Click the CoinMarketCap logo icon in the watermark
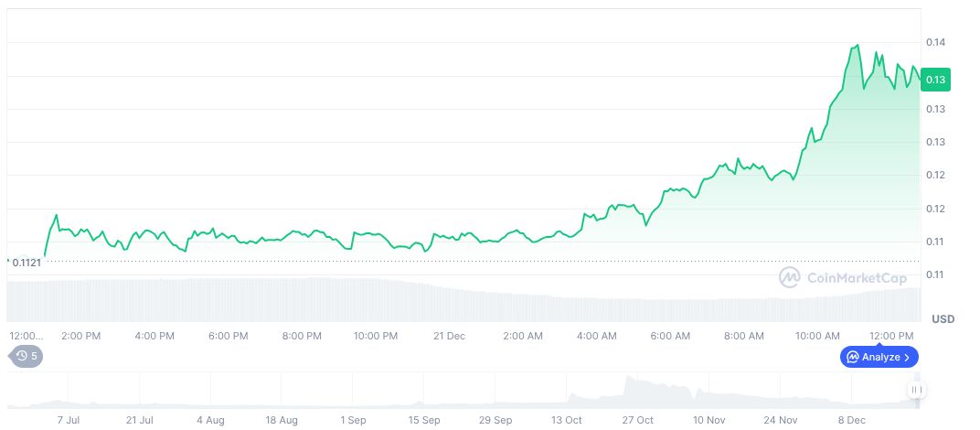Image resolution: width=980 pixels, height=430 pixels. pyautogui.click(x=790, y=277)
